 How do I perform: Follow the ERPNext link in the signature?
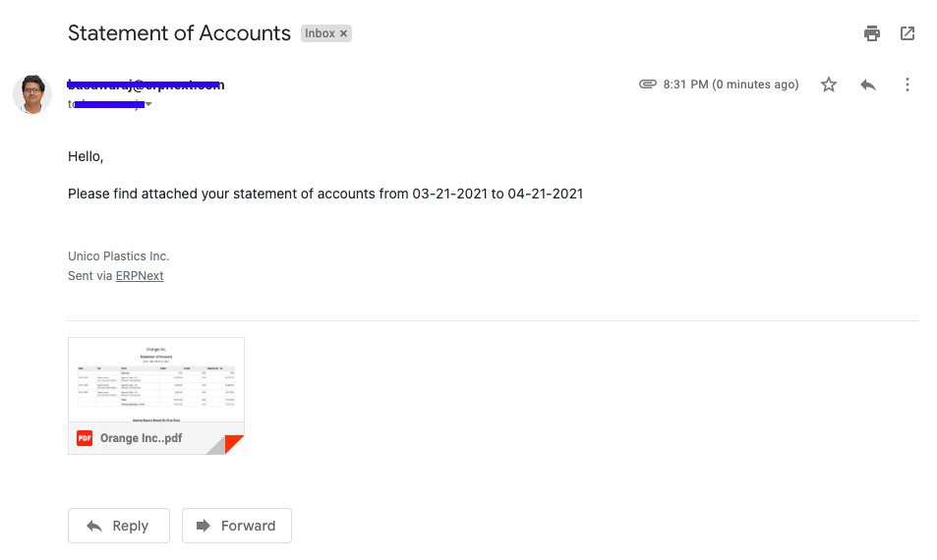140,276
